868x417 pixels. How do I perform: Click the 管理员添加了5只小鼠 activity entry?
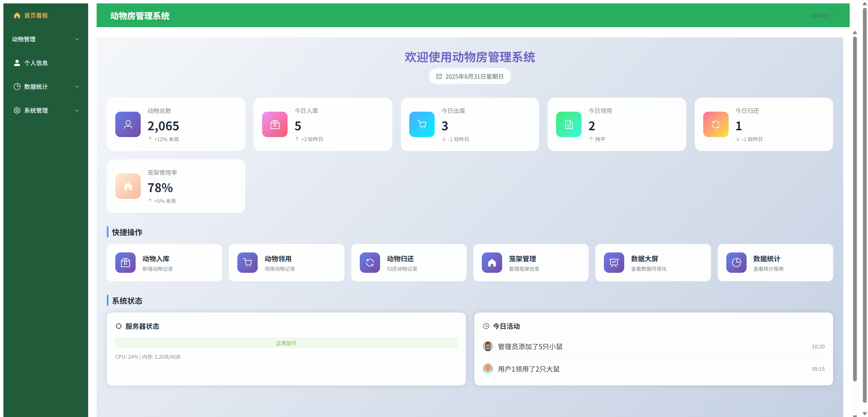pyautogui.click(x=530, y=346)
